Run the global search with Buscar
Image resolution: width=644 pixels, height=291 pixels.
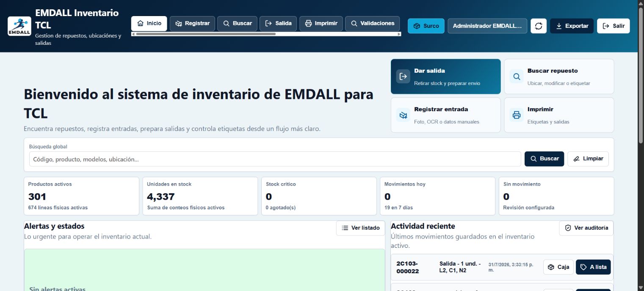544,159
